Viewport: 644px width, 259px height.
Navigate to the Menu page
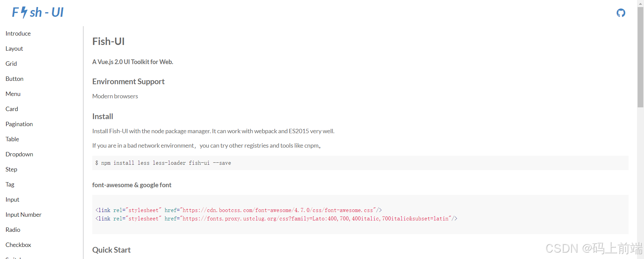[13, 94]
